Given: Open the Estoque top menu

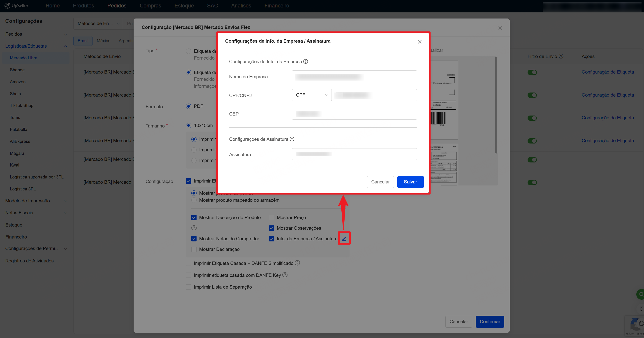Looking at the screenshot, I should 184,5.
